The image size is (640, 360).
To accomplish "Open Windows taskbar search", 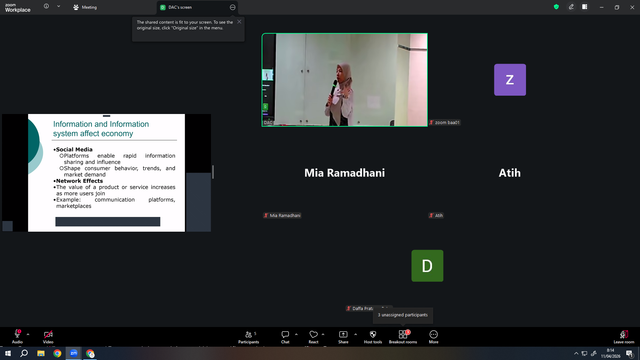I will coord(24,353).
